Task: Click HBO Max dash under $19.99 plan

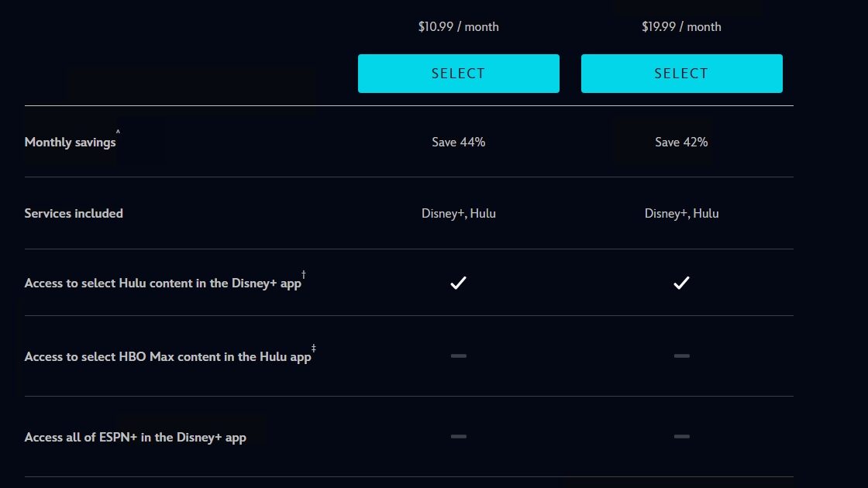Action: [x=681, y=356]
